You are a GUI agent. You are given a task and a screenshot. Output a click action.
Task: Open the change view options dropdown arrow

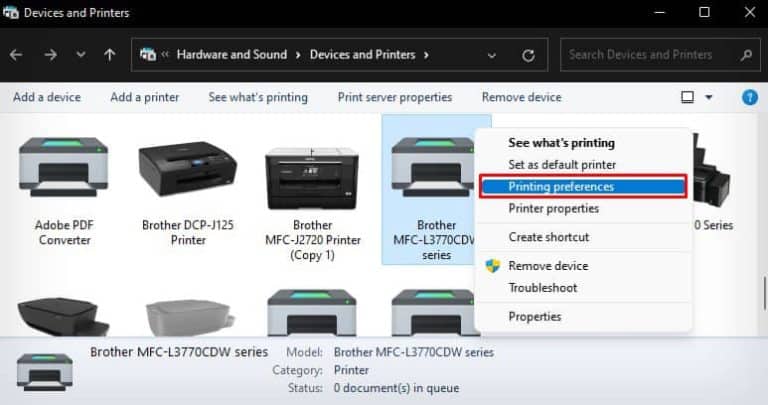coord(709,97)
